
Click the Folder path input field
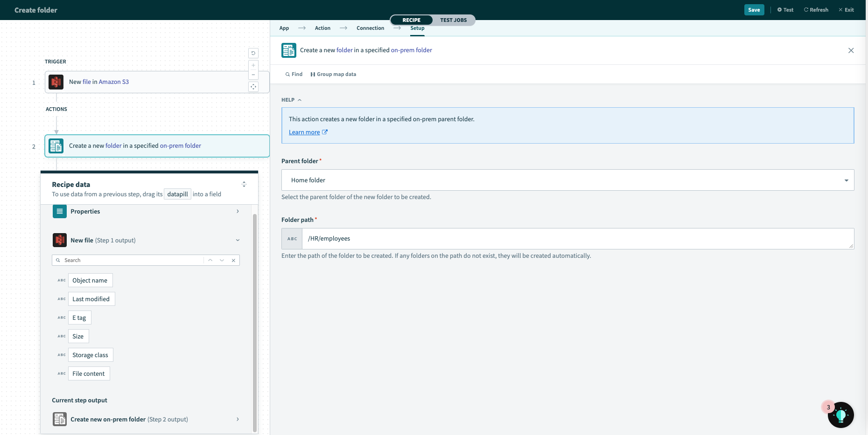click(x=576, y=239)
